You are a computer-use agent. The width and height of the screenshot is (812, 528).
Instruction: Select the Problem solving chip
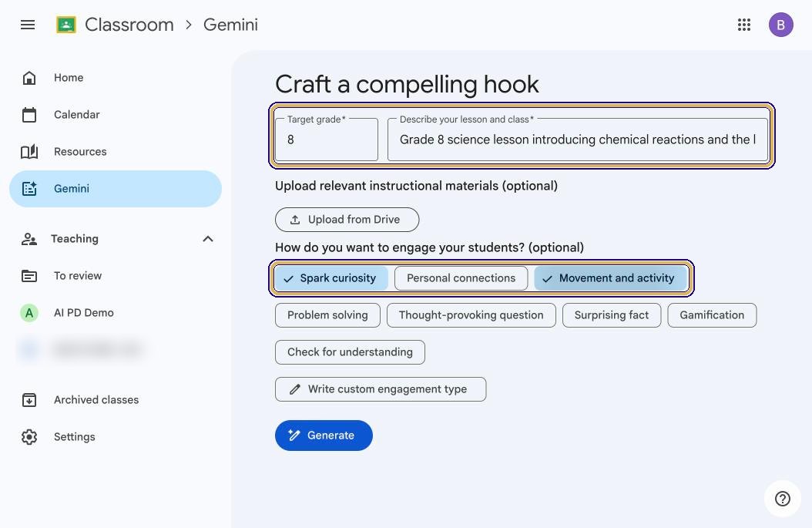[x=327, y=315]
